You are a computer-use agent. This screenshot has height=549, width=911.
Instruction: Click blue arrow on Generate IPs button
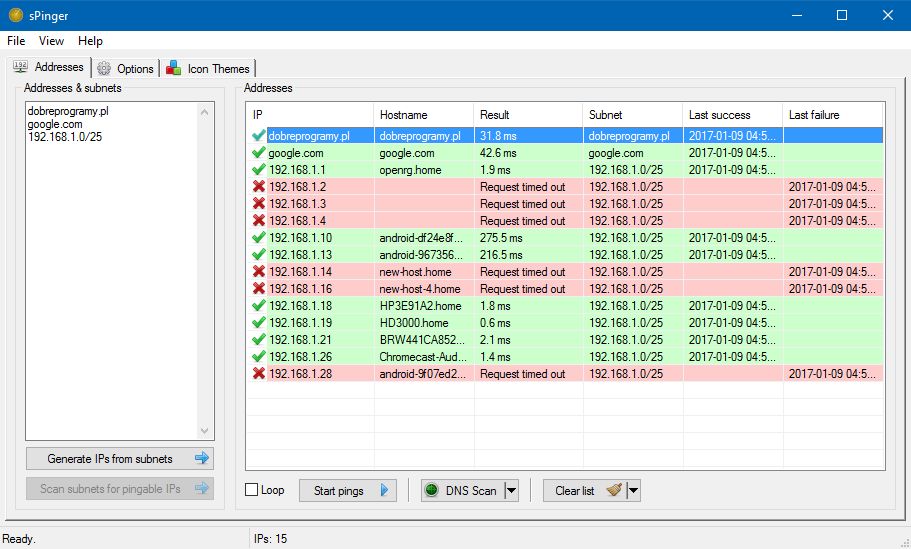pos(202,458)
